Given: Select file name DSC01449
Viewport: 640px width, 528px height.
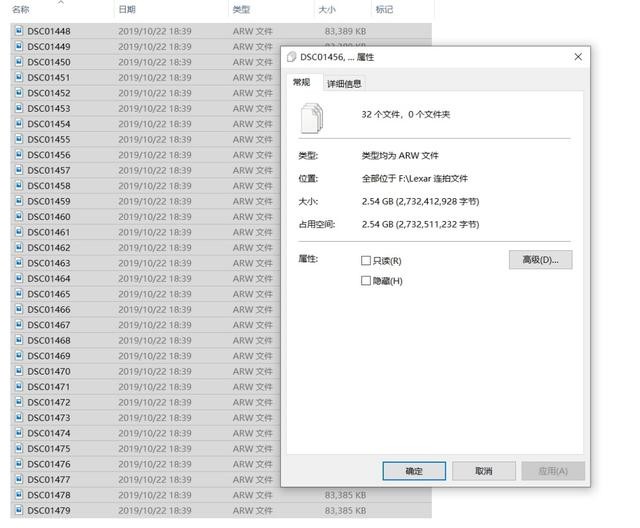Looking at the screenshot, I should pos(49,47).
